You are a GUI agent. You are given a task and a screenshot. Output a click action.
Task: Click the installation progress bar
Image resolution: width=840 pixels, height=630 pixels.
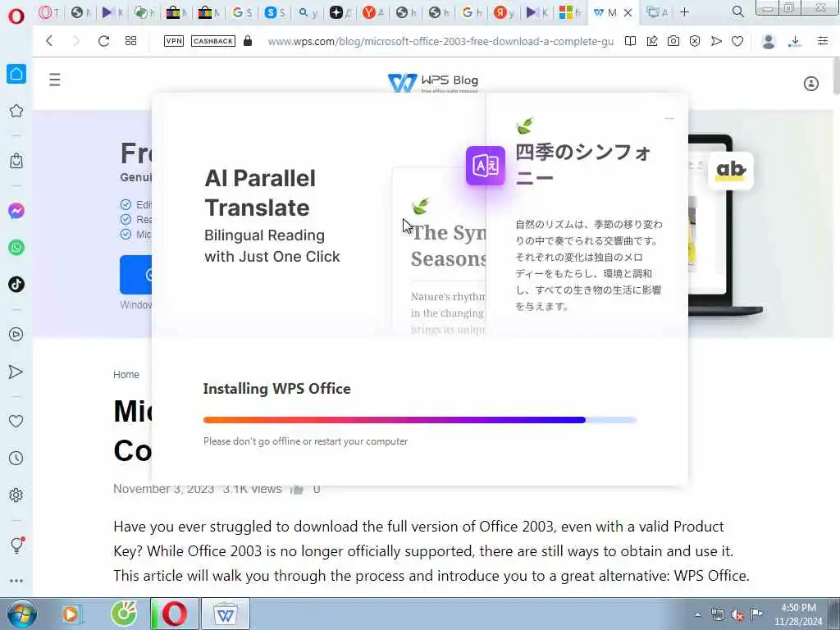pos(419,420)
